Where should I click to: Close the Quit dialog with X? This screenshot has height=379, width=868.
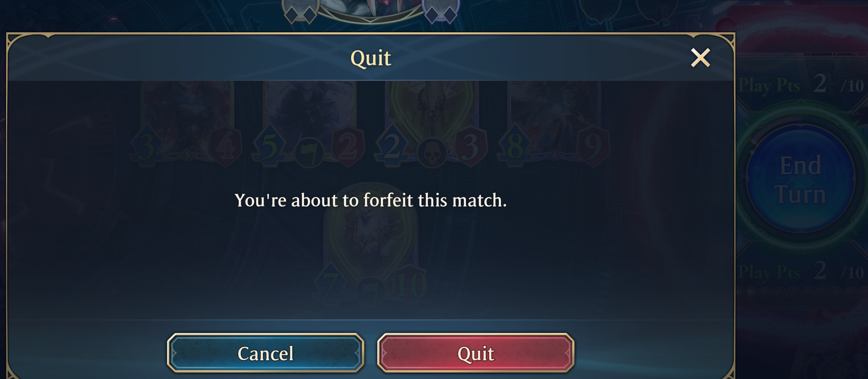pos(700,57)
